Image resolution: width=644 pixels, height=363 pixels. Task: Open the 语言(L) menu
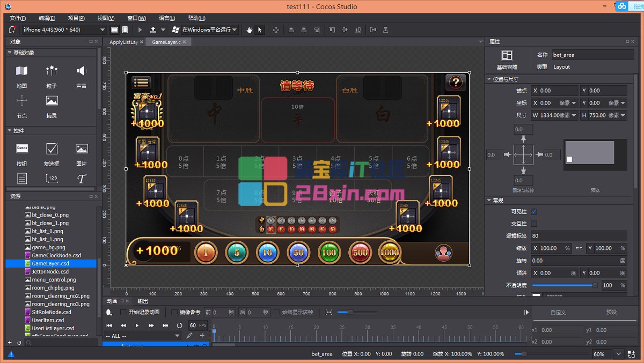click(x=167, y=18)
